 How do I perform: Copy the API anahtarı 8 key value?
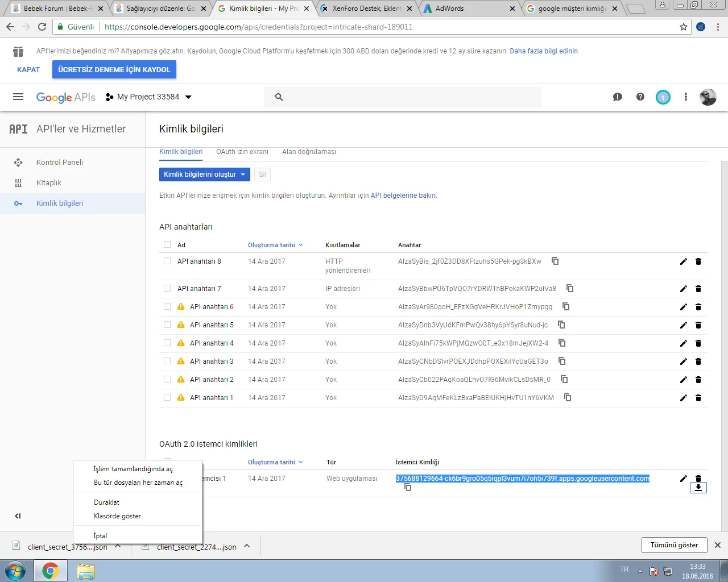(555, 261)
